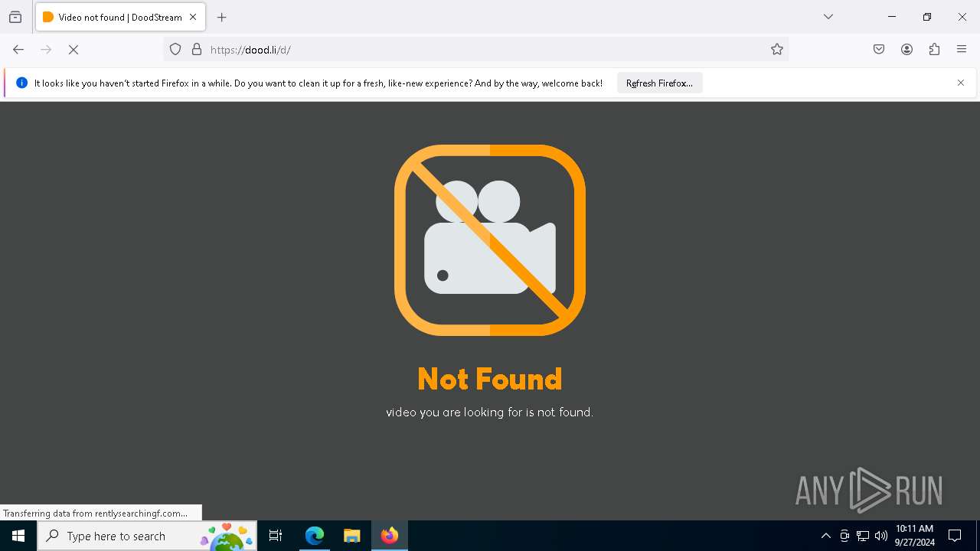
Task: Show site security padlock information
Action: (197, 49)
